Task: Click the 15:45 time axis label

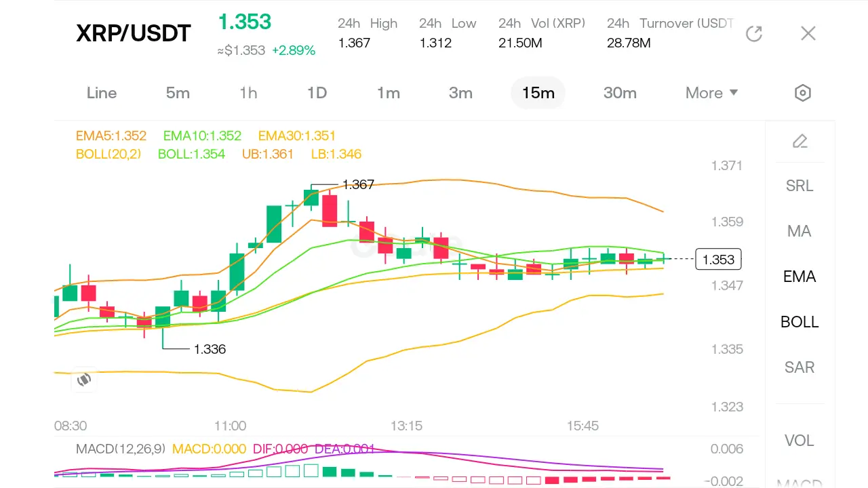Action: click(583, 426)
